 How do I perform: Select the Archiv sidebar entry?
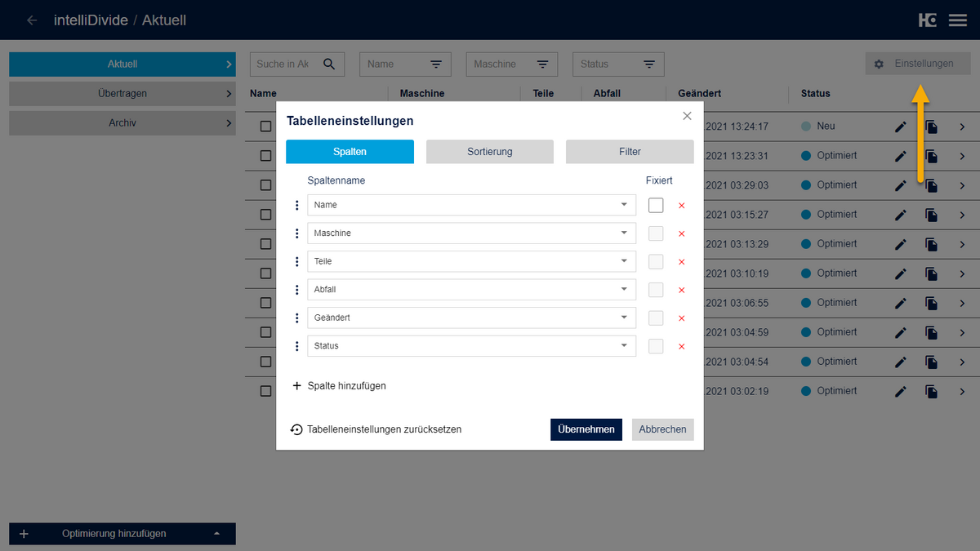pos(122,122)
